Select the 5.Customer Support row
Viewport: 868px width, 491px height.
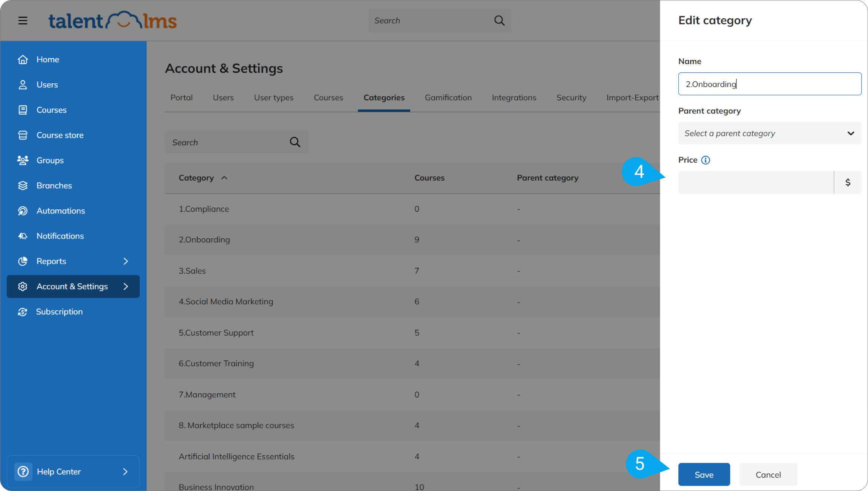pyautogui.click(x=412, y=333)
